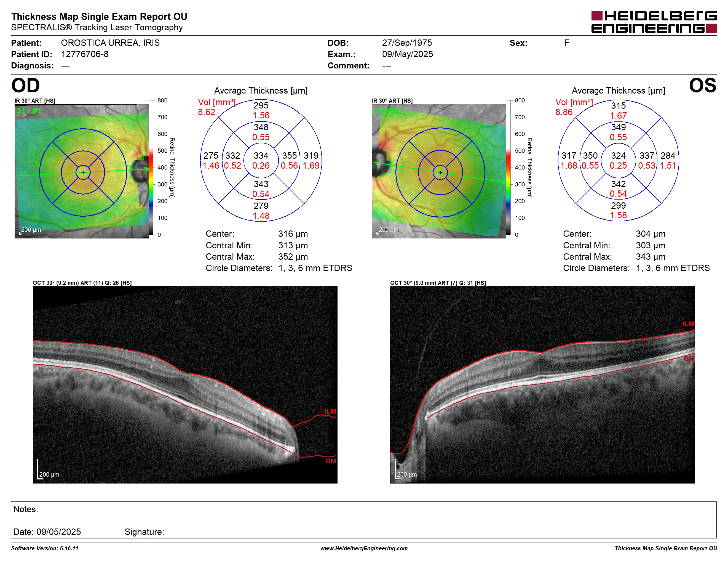Click Software Version: 6.16.11 text
Image resolution: width=728 pixels, height=563 pixels.
(45, 548)
